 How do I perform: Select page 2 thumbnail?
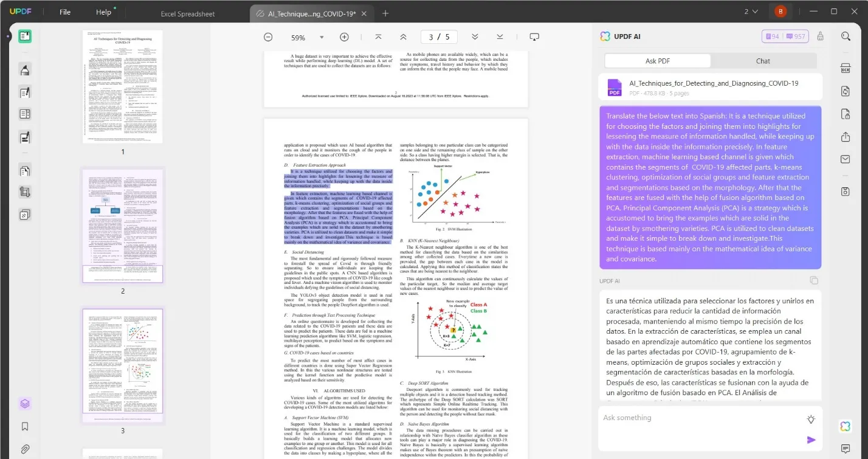pyautogui.click(x=123, y=226)
